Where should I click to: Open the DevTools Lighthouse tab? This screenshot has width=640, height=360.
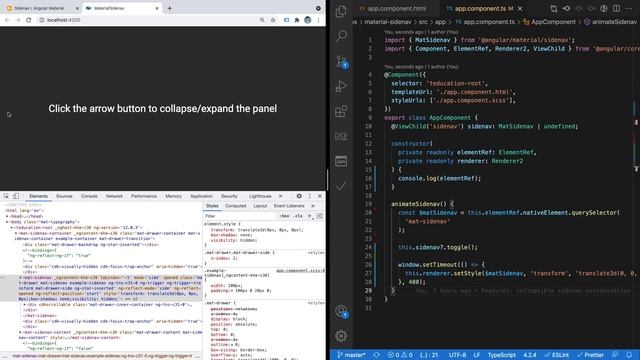(x=260, y=196)
